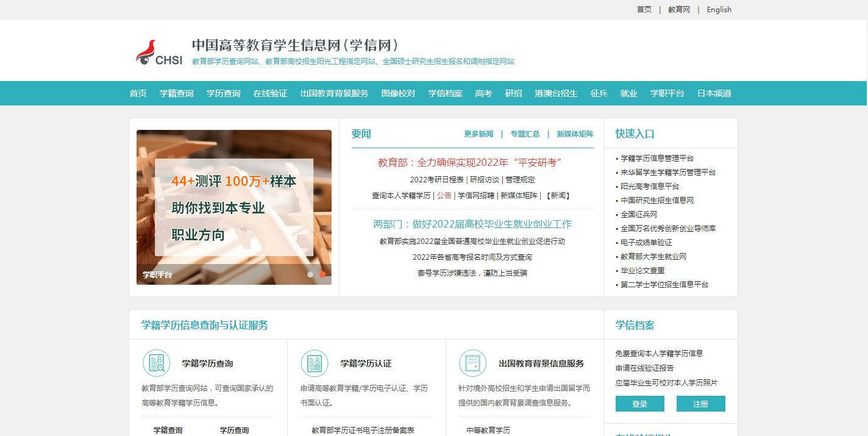Open the 出国教育背景信息服务 icon
This screenshot has width=868, height=436.
click(x=472, y=363)
